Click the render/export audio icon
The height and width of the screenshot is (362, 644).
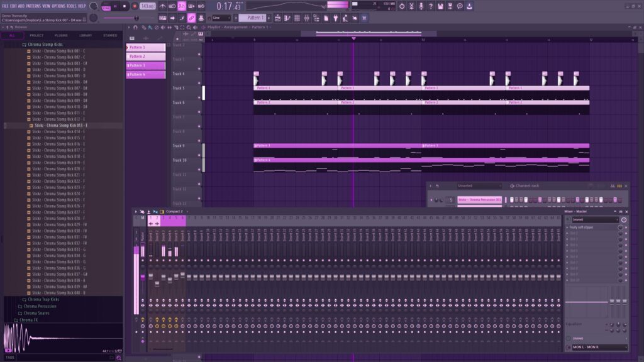tap(450, 6)
